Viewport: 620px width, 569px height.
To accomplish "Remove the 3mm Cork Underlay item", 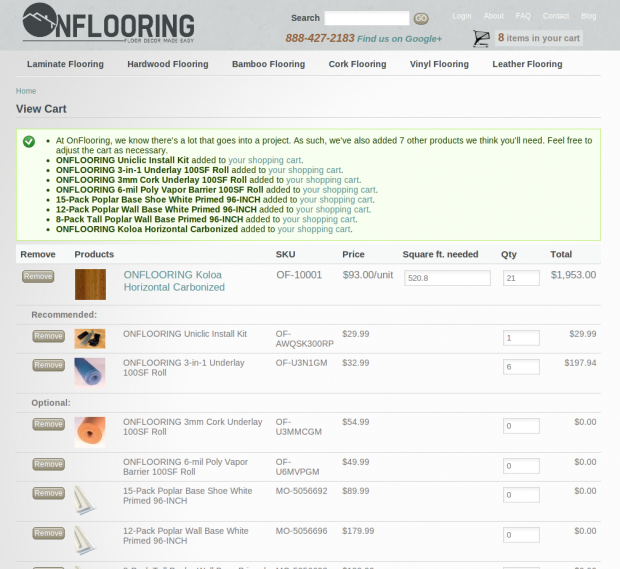I will click(x=49, y=424).
